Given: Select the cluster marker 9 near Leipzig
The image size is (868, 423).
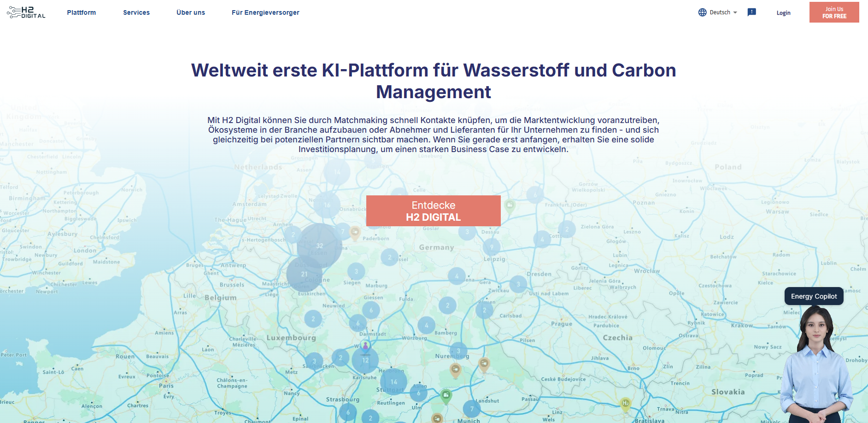Looking at the screenshot, I should 492,247.
